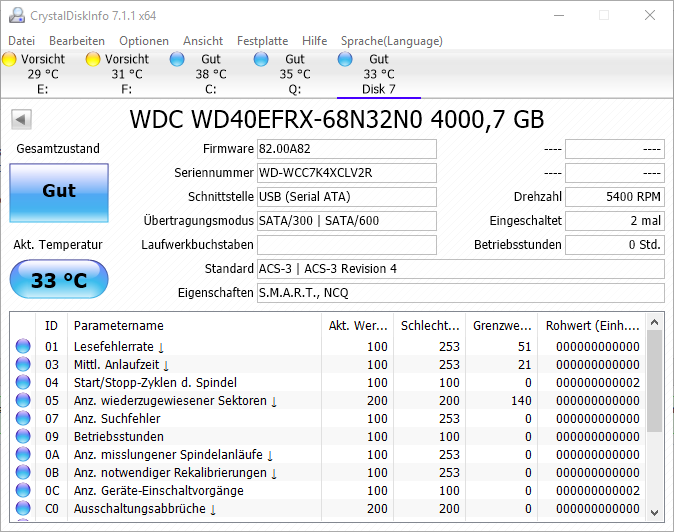Select drive C: tab showing 38 °C
Viewport: 674px width, 532px height.
pyautogui.click(x=211, y=74)
